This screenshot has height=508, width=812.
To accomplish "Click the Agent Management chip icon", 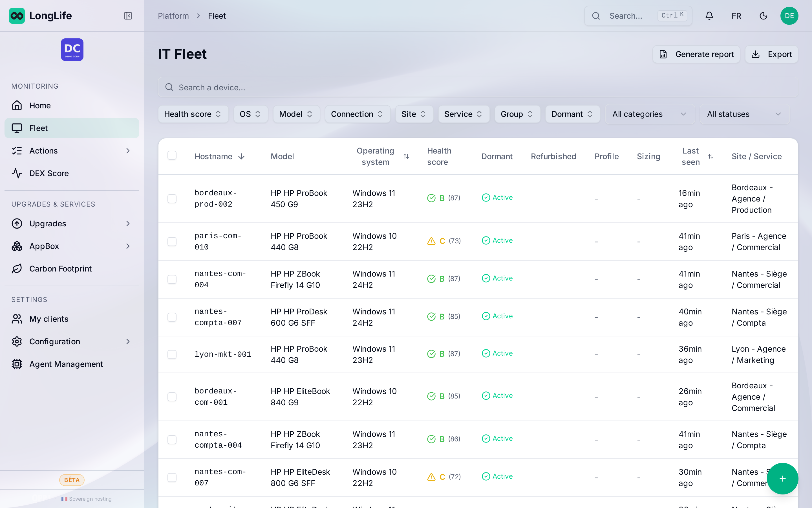I will point(17,364).
